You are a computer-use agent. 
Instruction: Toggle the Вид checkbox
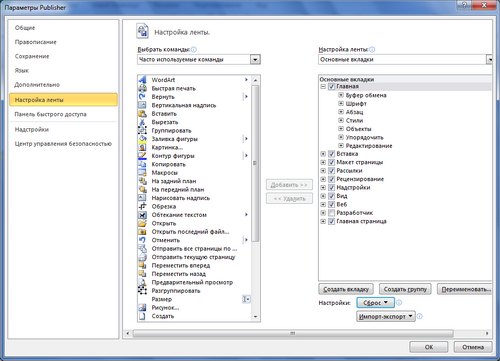(332, 196)
